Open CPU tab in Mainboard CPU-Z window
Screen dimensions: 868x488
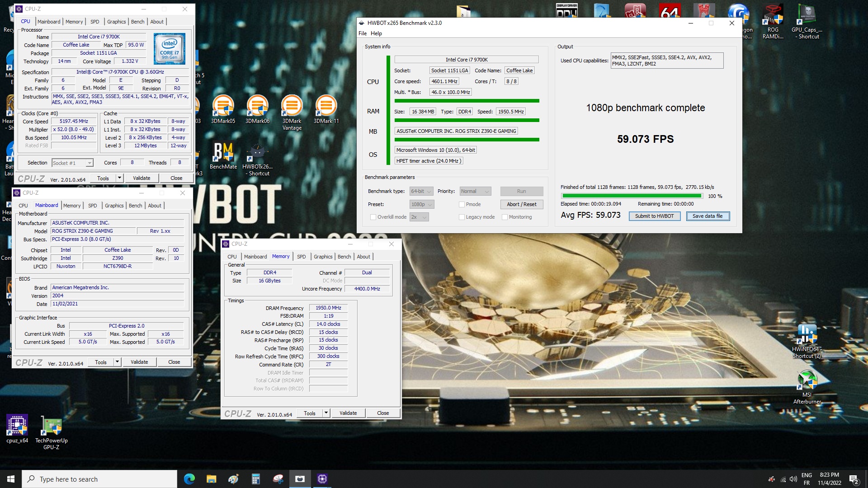[23, 206]
